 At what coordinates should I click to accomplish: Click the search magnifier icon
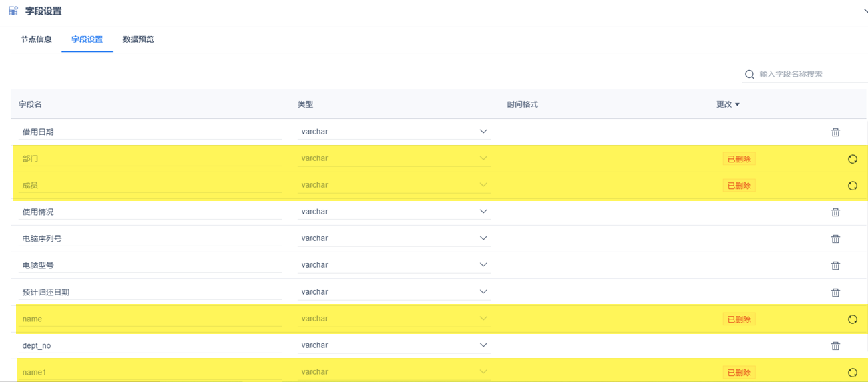pyautogui.click(x=750, y=74)
